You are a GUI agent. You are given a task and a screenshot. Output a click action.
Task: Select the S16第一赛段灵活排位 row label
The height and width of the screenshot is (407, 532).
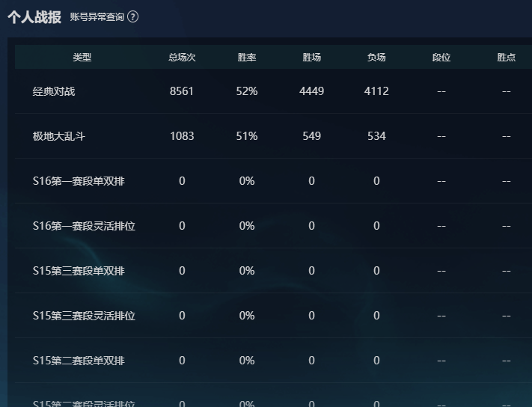pos(84,226)
